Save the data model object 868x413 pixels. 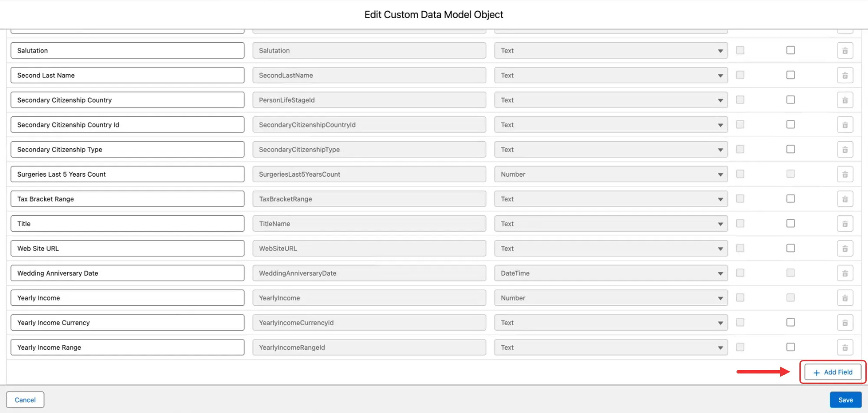(845, 400)
